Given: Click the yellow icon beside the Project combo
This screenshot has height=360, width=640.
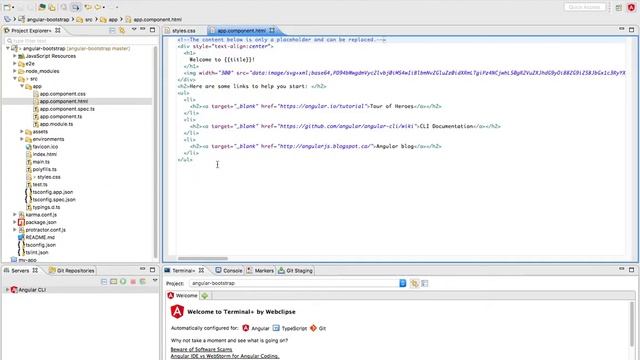Looking at the screenshot, I should [x=414, y=283].
